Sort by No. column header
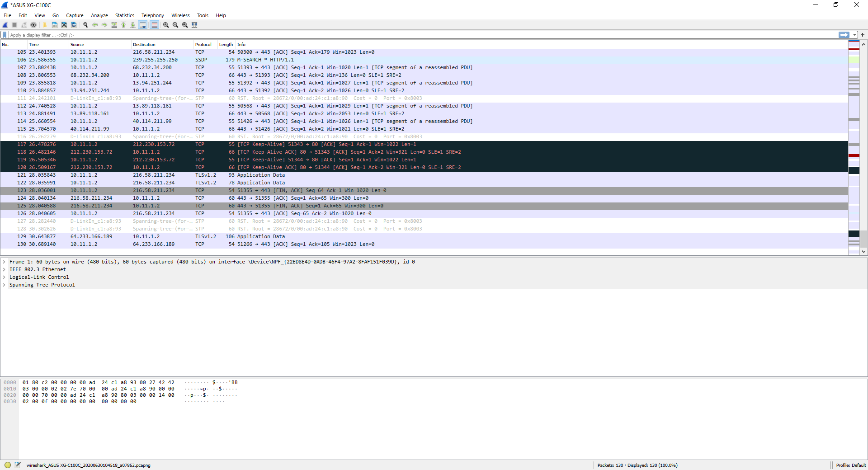868x470 pixels. (14, 45)
